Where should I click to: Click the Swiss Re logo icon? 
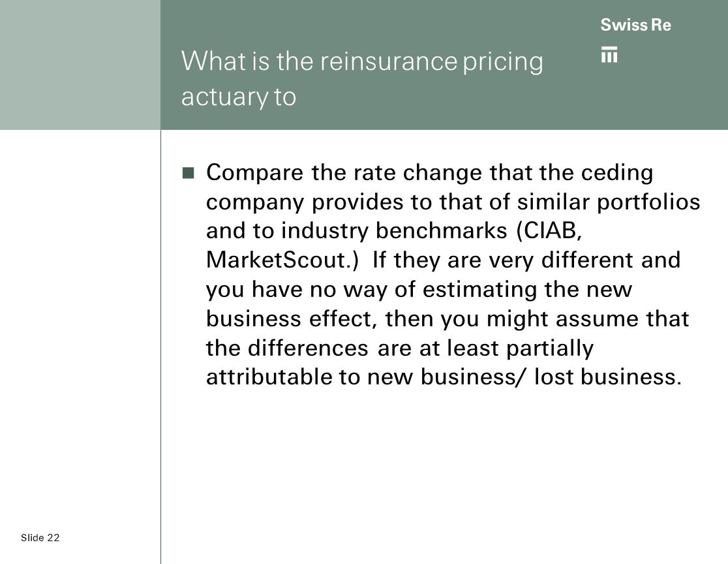[x=609, y=54]
